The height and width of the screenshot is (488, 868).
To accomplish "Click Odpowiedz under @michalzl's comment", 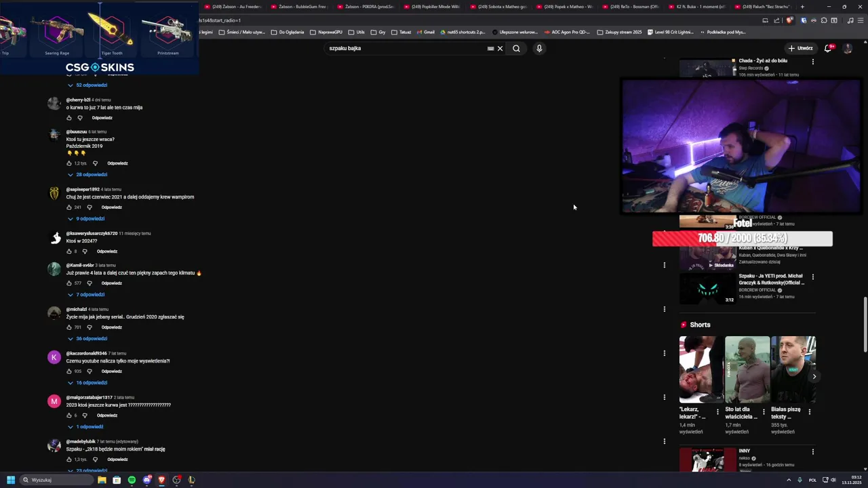I will point(112,327).
